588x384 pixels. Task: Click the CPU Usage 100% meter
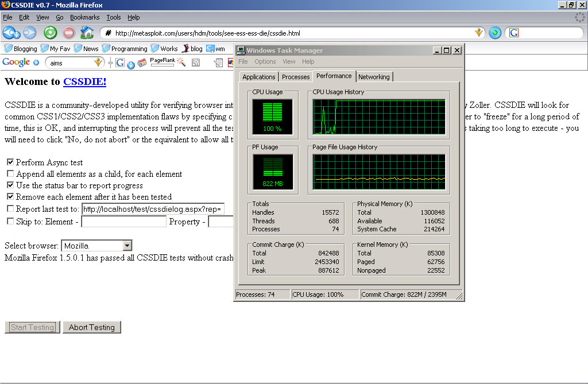pos(273,117)
